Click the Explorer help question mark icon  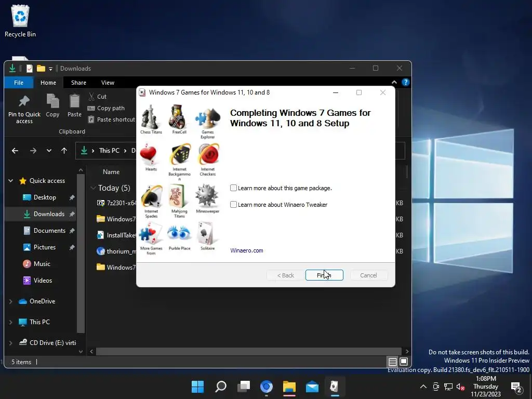click(x=405, y=83)
